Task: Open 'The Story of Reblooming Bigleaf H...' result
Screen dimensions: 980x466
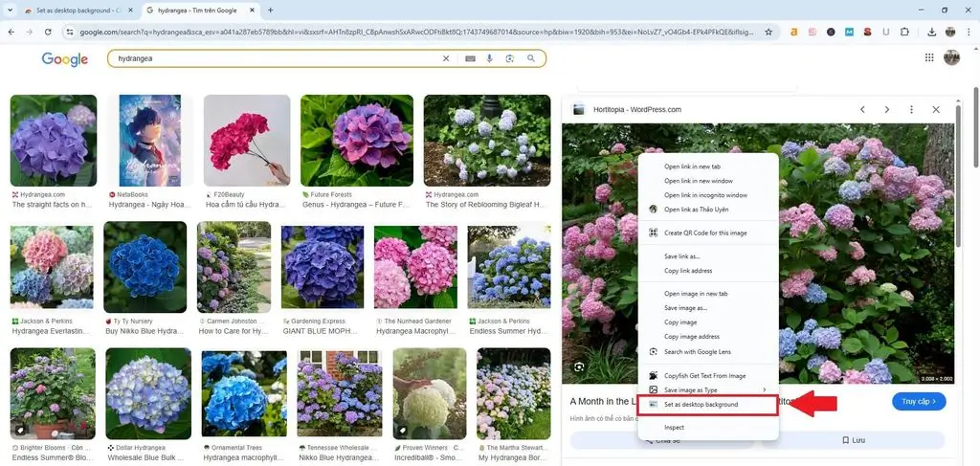Action: point(486,204)
